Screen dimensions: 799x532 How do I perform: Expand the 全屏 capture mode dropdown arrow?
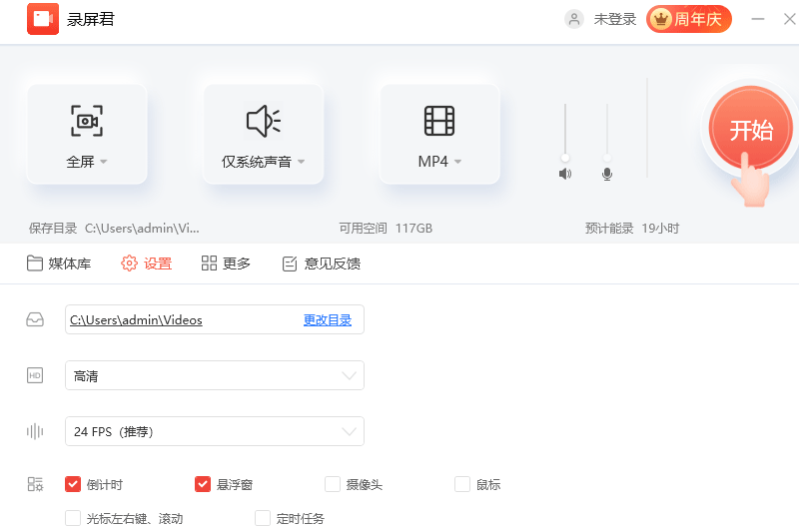coord(103,162)
